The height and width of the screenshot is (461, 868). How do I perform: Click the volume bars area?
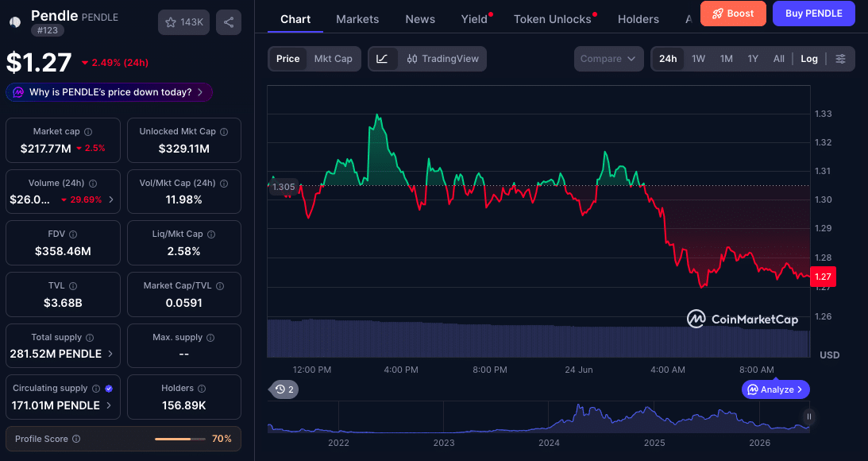click(538, 338)
